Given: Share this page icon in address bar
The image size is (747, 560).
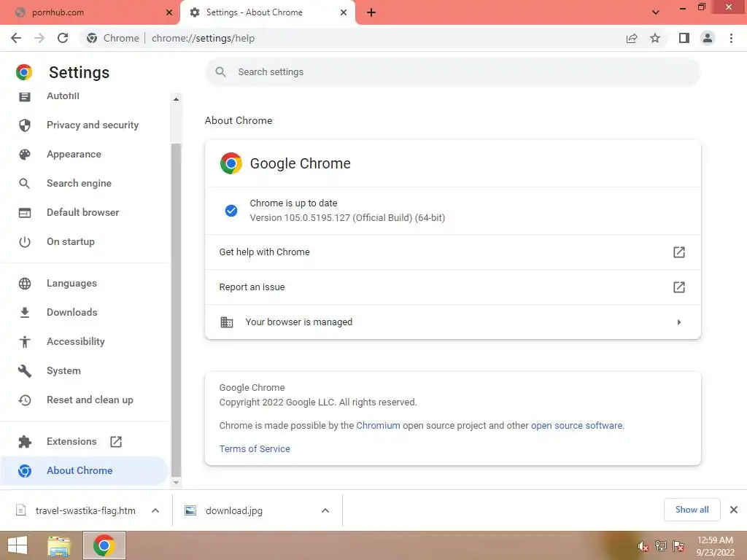Looking at the screenshot, I should point(632,38).
